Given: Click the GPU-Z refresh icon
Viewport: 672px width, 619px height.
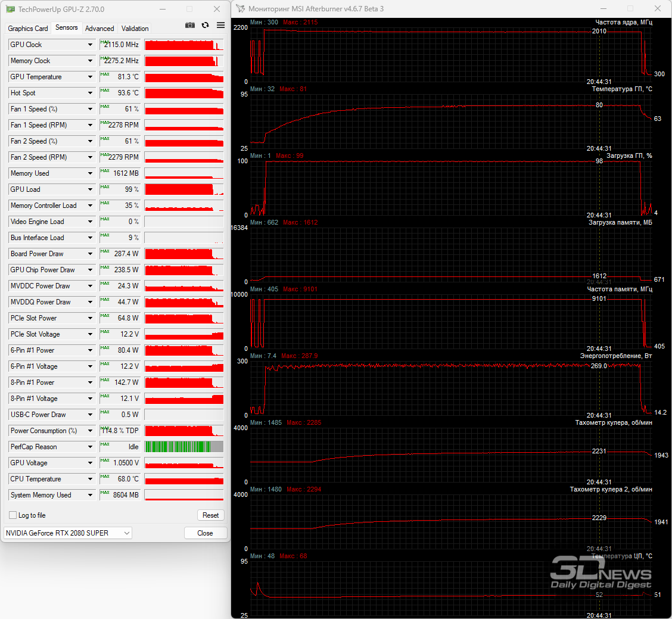Looking at the screenshot, I should pyautogui.click(x=206, y=25).
